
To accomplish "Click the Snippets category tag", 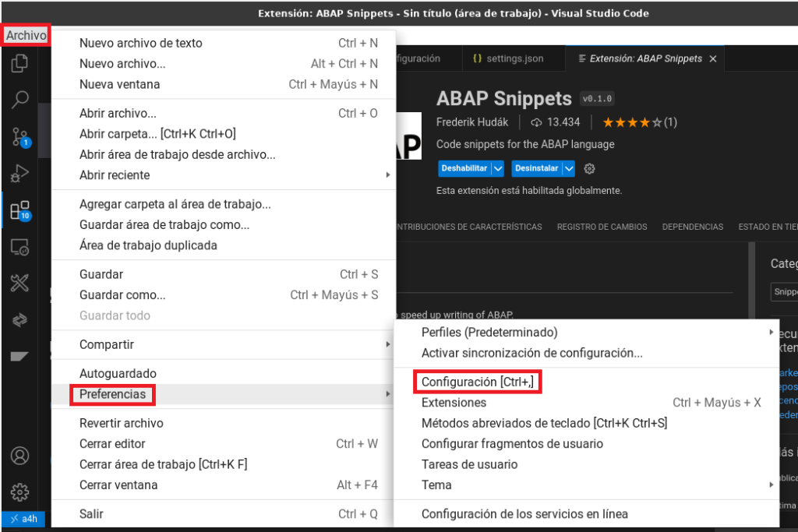I will tap(784, 292).
